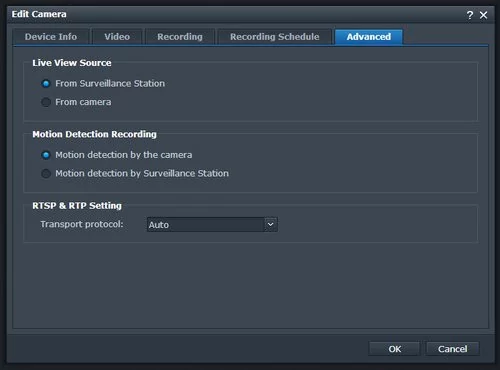Switch to the Device Info tab
The width and height of the screenshot is (500, 370).
coord(51,37)
